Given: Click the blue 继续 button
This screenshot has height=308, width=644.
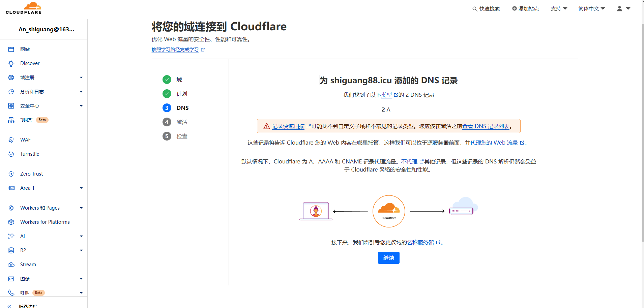Looking at the screenshot, I should 389,258.
